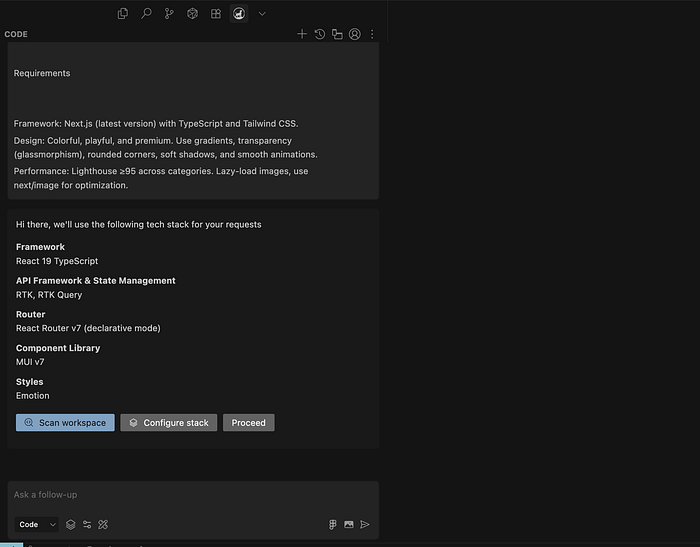
Task: Open the account profile icon
Action: [x=354, y=34]
